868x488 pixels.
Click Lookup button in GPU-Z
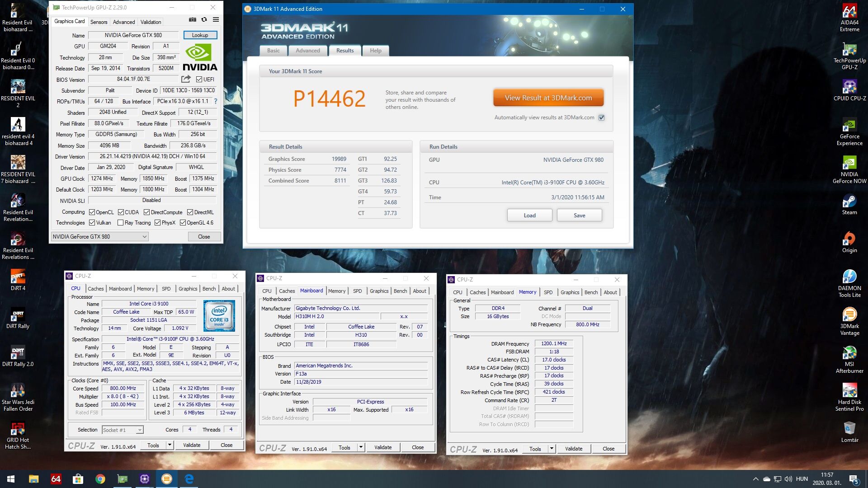(200, 35)
